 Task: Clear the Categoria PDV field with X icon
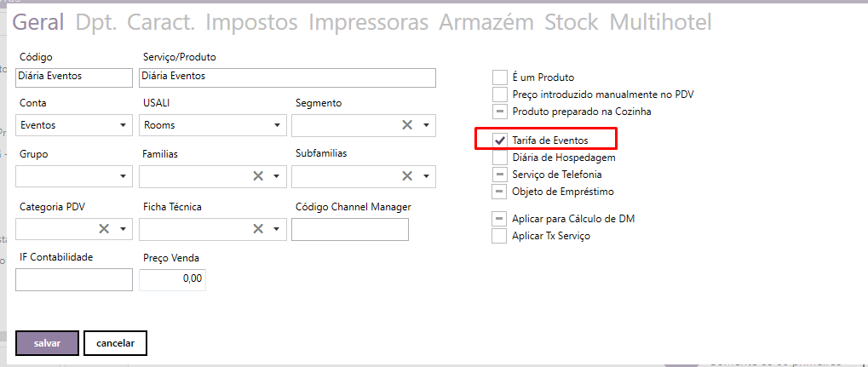tap(104, 228)
